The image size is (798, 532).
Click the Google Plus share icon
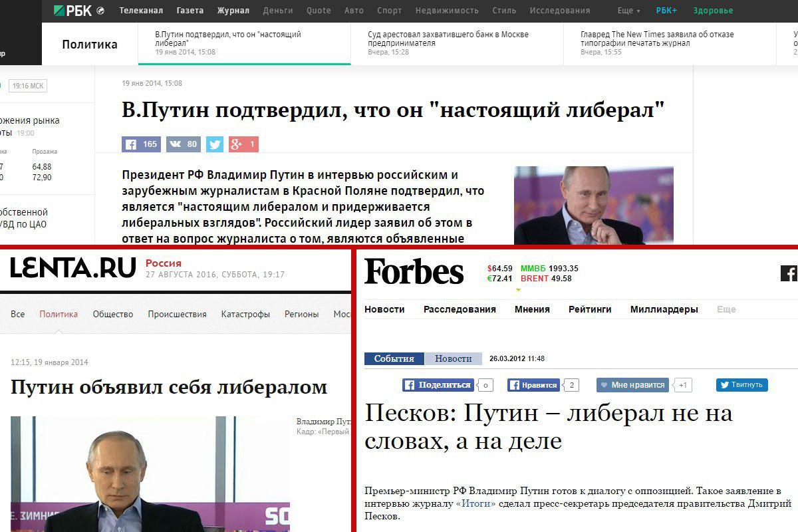point(243,144)
